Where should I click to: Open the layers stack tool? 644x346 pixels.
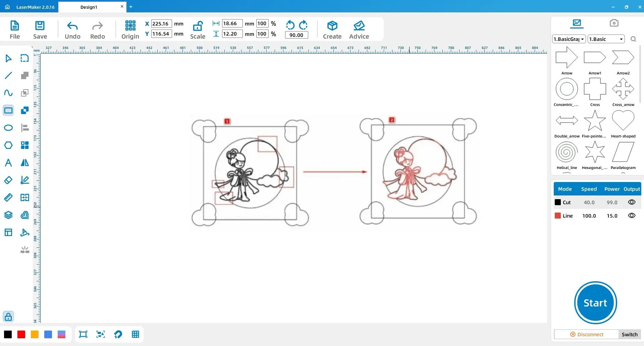(8, 215)
